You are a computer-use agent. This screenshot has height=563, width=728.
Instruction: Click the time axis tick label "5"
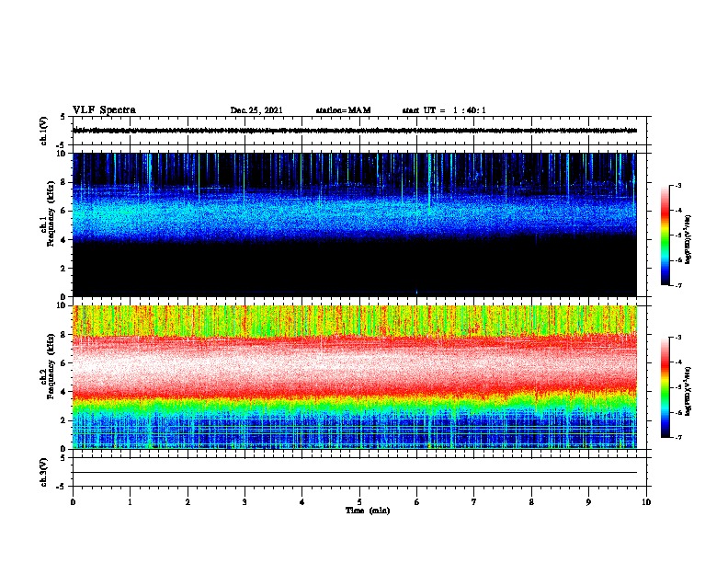point(359,502)
